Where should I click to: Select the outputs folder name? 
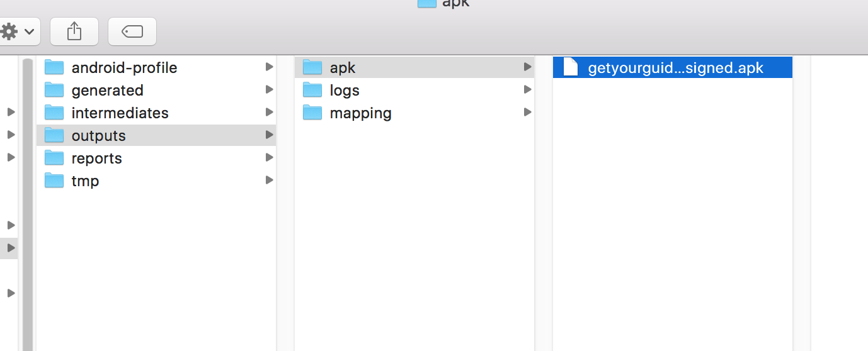pyautogui.click(x=98, y=136)
